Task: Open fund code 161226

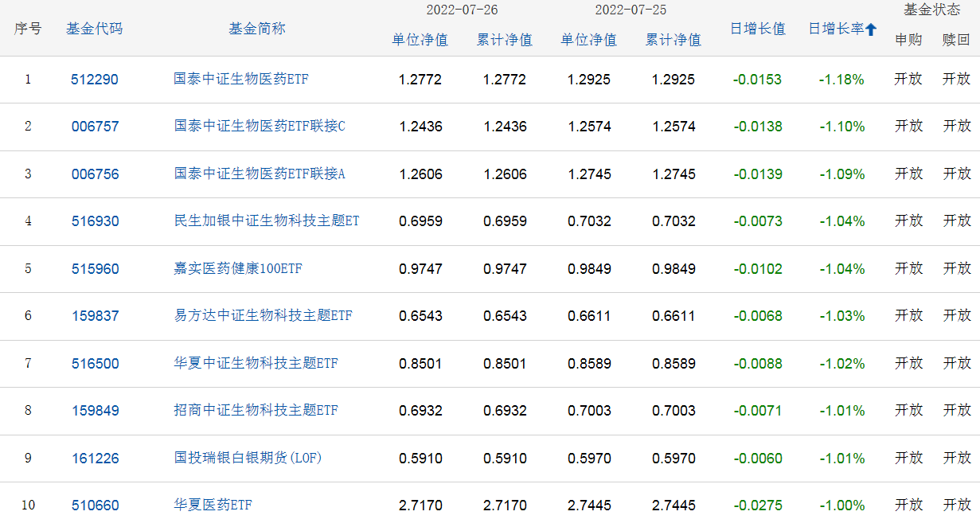Action: (x=95, y=459)
